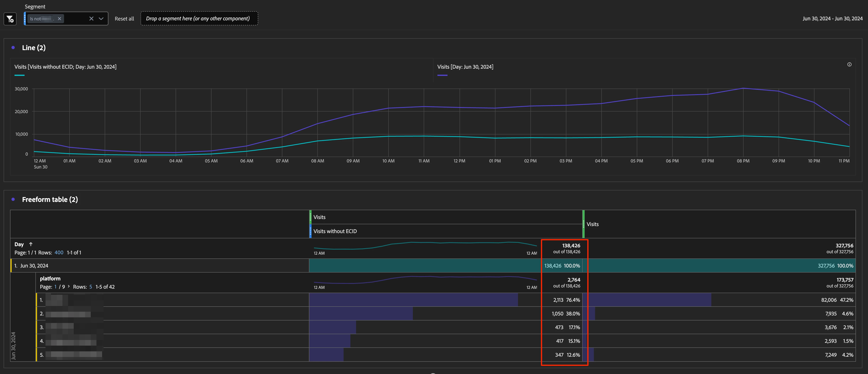
Task: Change Day rows count 400
Action: pos(59,253)
